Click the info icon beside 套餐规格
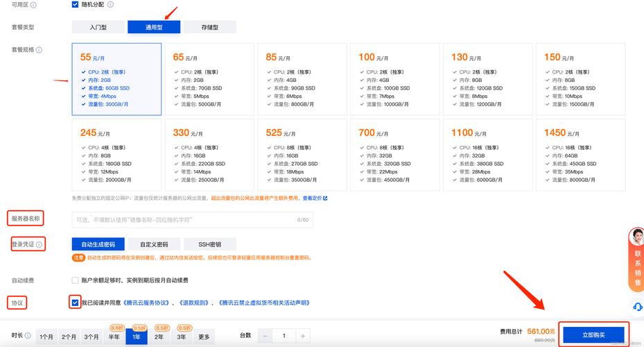This screenshot has height=347, width=644. coord(39,50)
